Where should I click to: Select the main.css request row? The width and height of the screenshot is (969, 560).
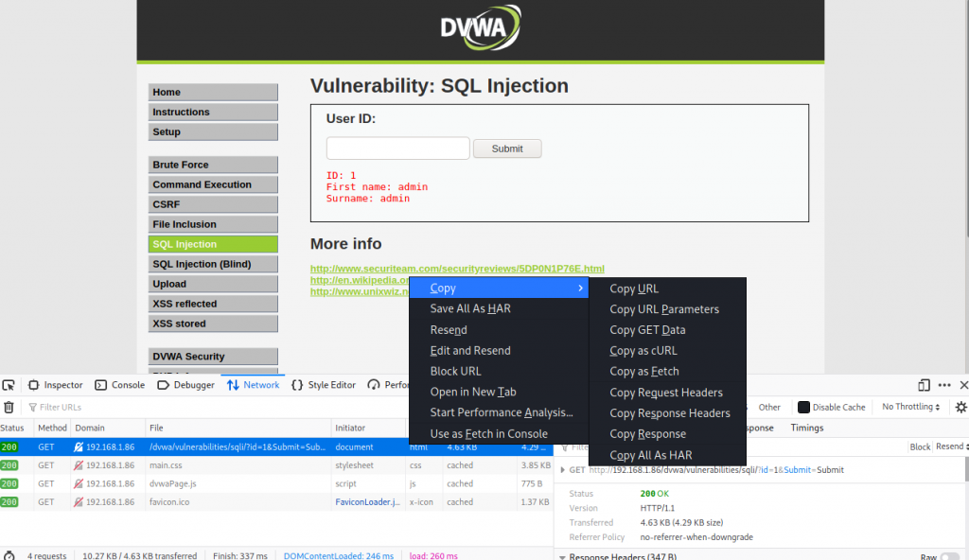(x=276, y=465)
